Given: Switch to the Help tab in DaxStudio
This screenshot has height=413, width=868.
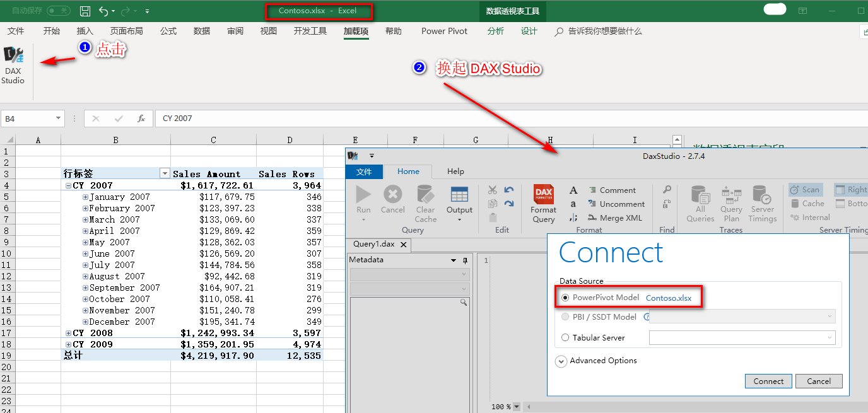Looking at the screenshot, I should (455, 172).
